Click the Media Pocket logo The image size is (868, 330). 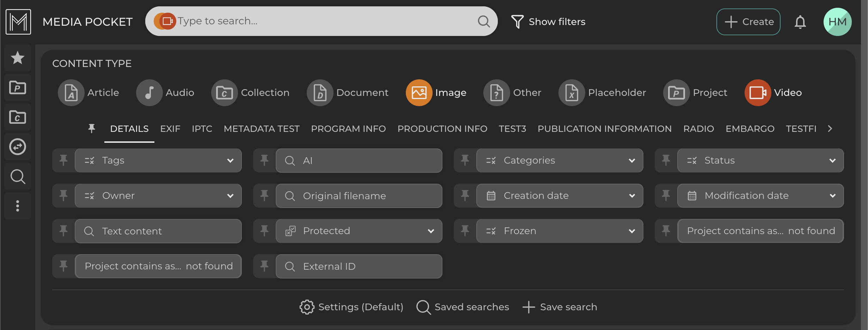[x=18, y=22]
